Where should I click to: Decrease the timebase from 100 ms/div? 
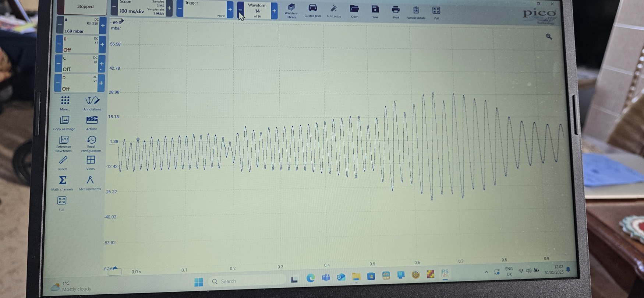pyautogui.click(x=114, y=7)
